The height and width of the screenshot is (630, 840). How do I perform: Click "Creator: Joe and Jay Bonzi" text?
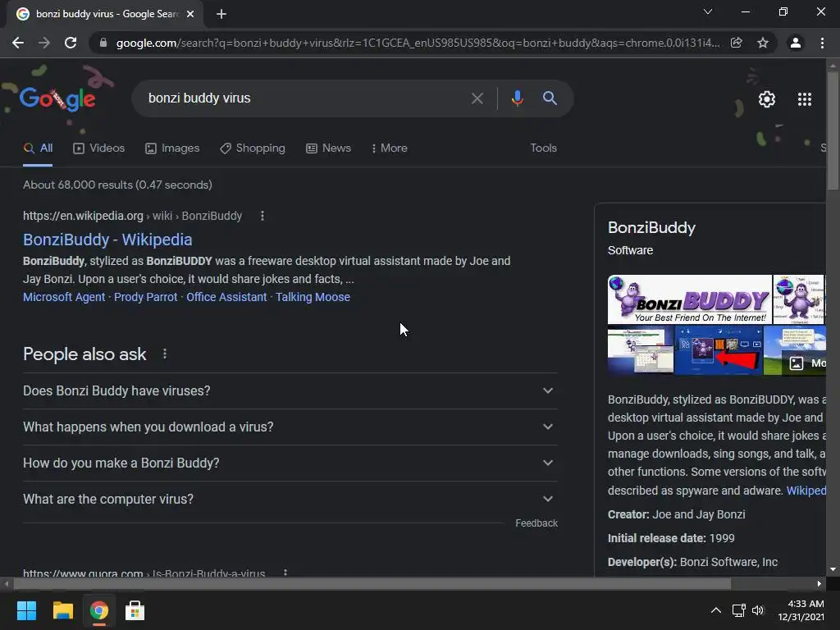(676, 514)
